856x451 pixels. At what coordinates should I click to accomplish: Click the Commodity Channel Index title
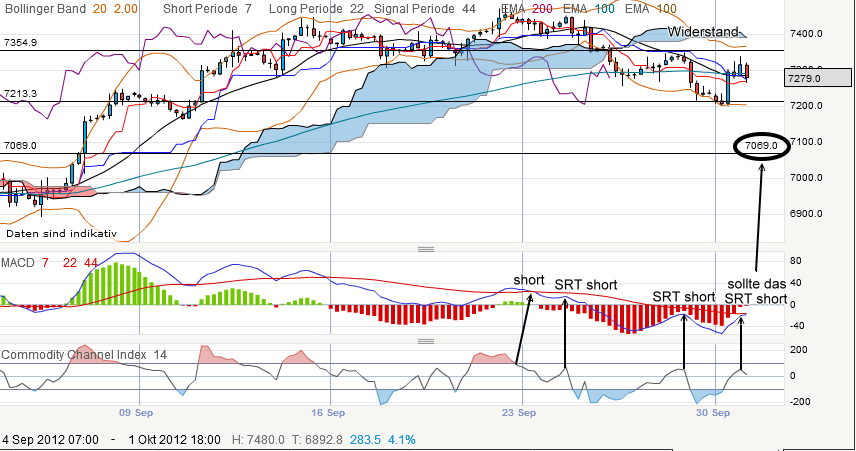point(74,354)
